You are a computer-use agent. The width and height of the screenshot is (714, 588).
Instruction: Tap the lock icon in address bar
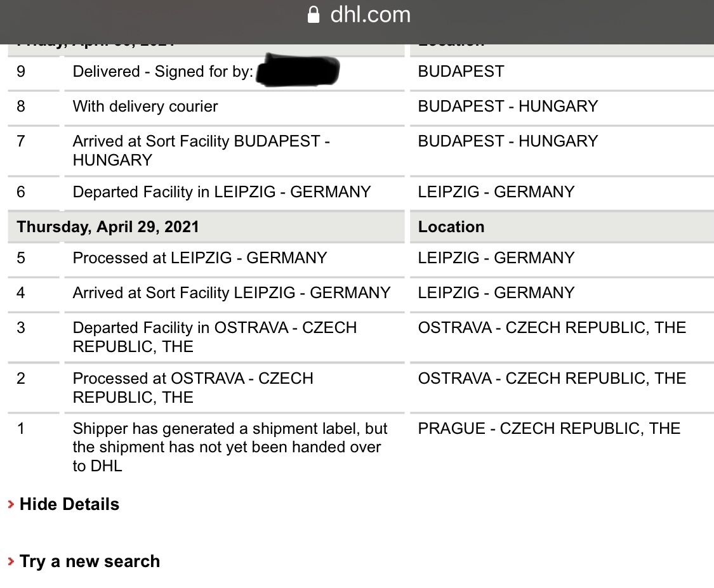pos(314,15)
